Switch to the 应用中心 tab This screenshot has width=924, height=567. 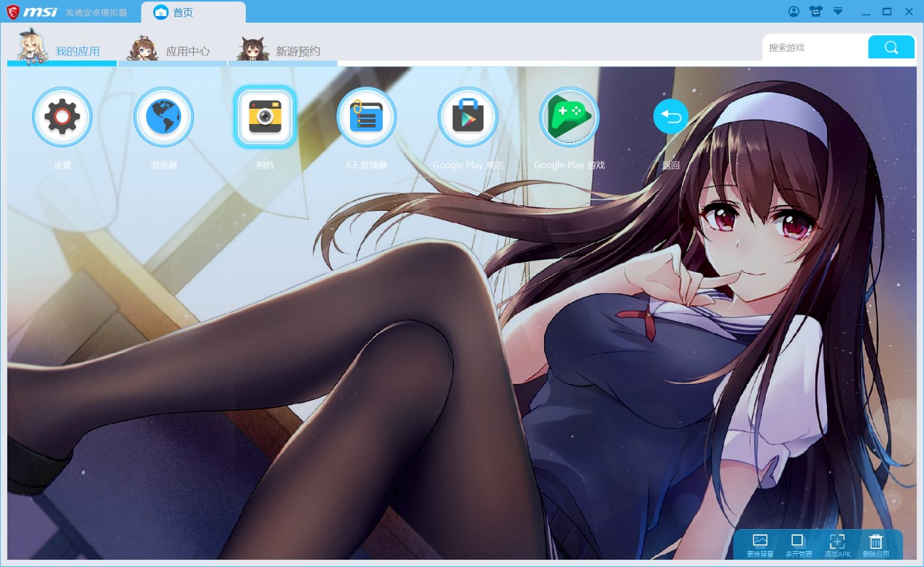coord(187,51)
